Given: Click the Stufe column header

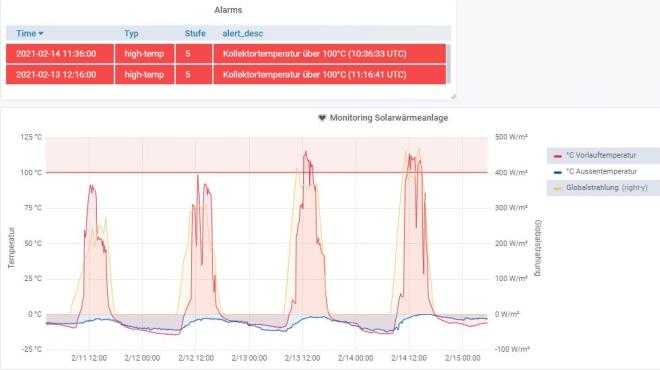Looking at the screenshot, I should click(x=195, y=33).
